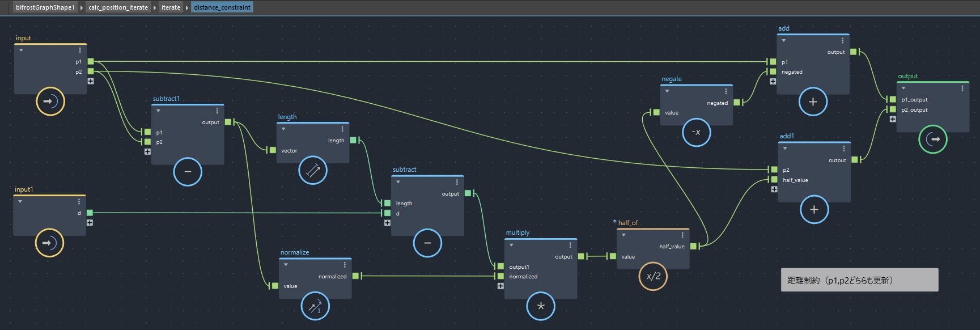Click the normalized output port of normalize
This screenshot has width=980, height=330.
click(x=355, y=276)
